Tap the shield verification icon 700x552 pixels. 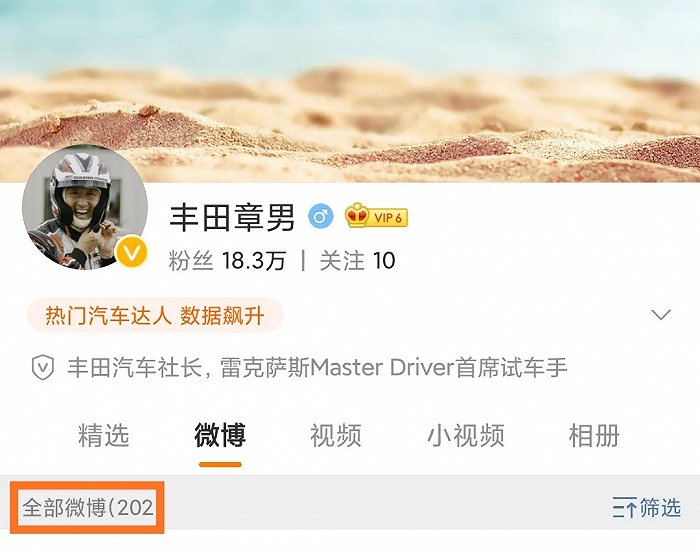43,368
